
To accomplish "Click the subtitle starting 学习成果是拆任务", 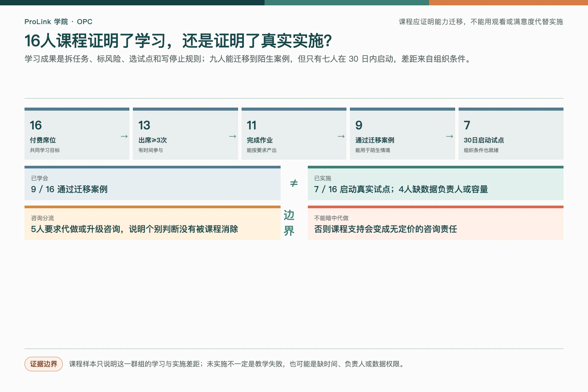I will [x=248, y=59].
